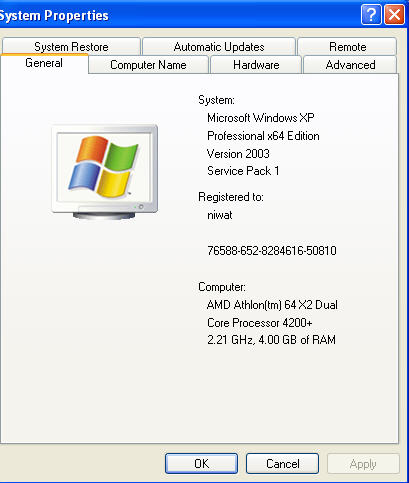Click the Service Pack 1 text
Screen dimensions: 409x483
pyautogui.click(x=243, y=171)
